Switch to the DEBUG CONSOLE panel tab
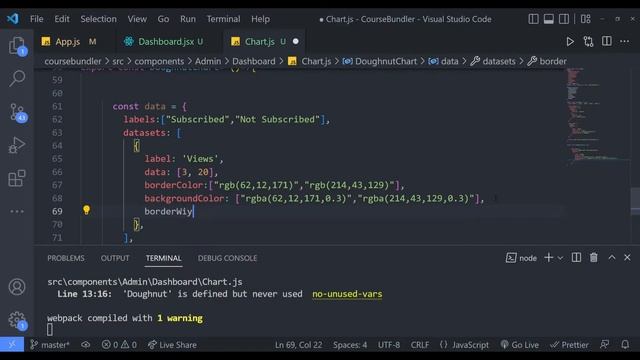The height and width of the screenshot is (360, 640). [x=227, y=258]
